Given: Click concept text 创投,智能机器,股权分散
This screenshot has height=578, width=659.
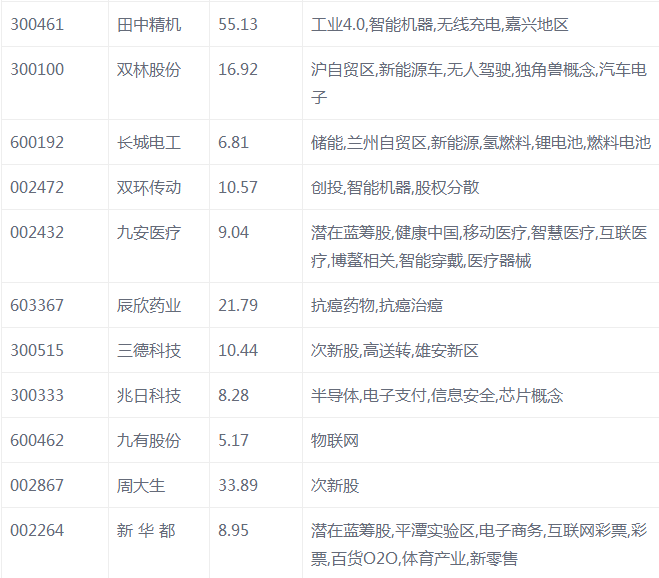Looking at the screenshot, I should click(x=395, y=187).
